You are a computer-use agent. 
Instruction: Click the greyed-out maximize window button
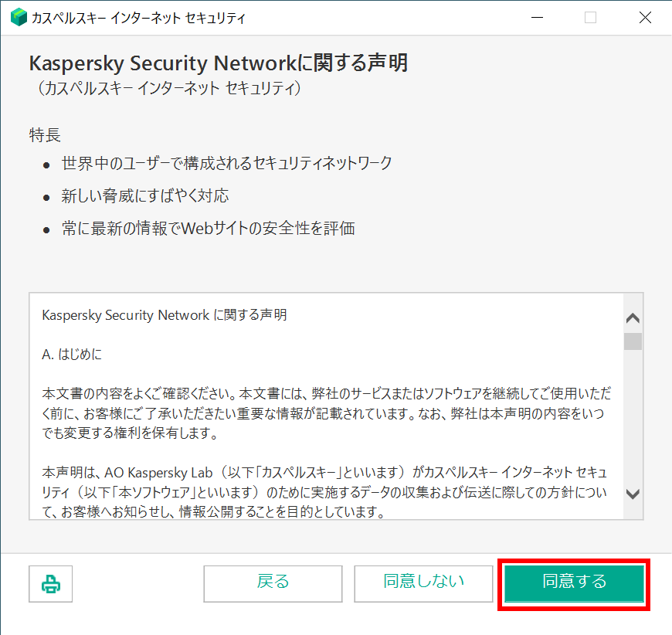tap(590, 18)
